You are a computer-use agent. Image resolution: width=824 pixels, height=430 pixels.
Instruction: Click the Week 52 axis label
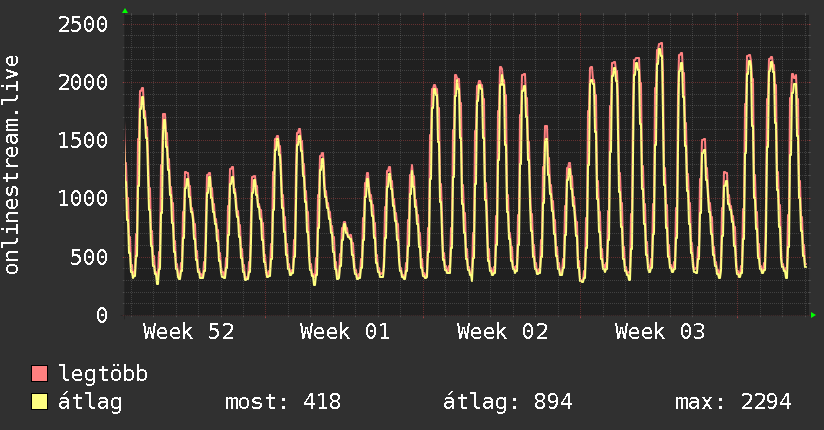click(189, 332)
